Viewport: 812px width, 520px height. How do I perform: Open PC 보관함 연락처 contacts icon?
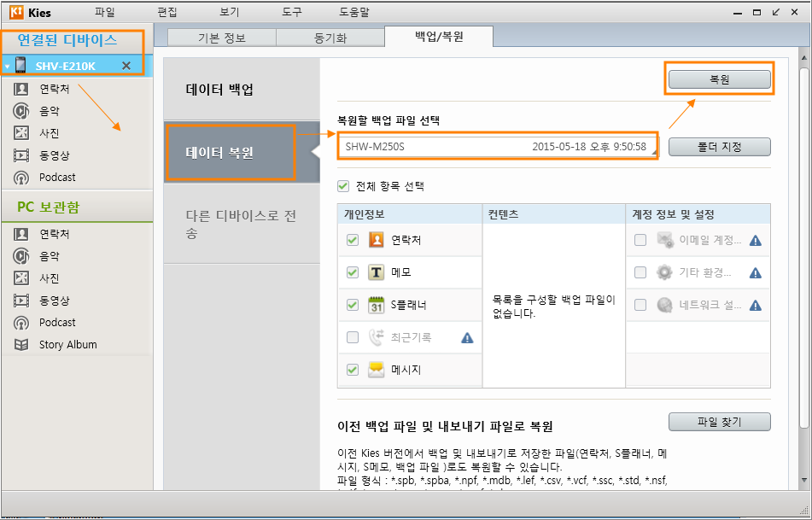[21, 234]
